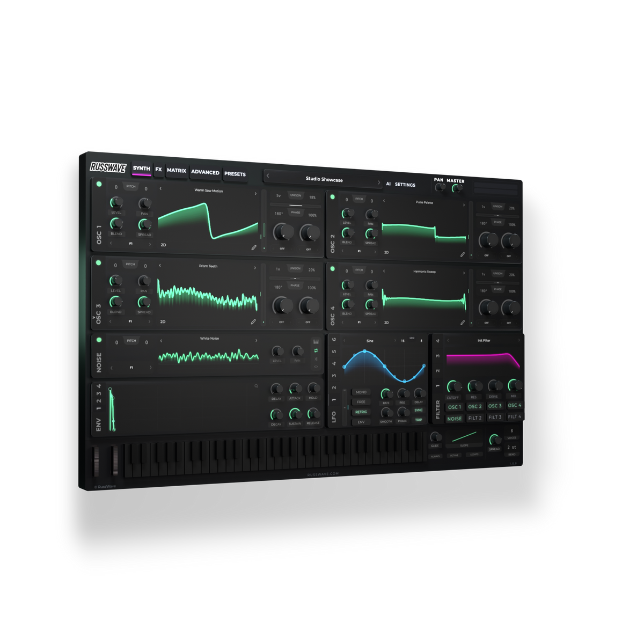
Task: Click the envelope magnifier zoom icon
Action: [257, 386]
